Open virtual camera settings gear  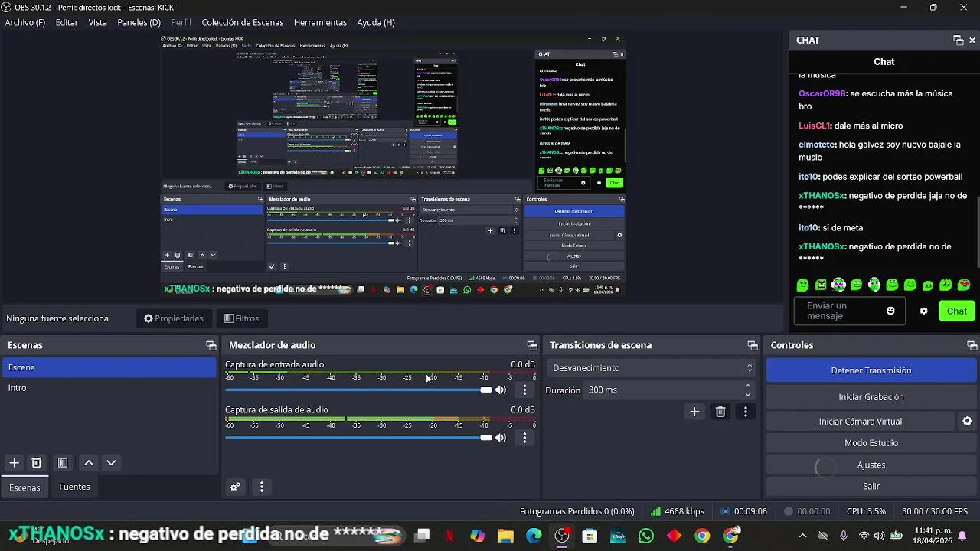pyautogui.click(x=967, y=422)
